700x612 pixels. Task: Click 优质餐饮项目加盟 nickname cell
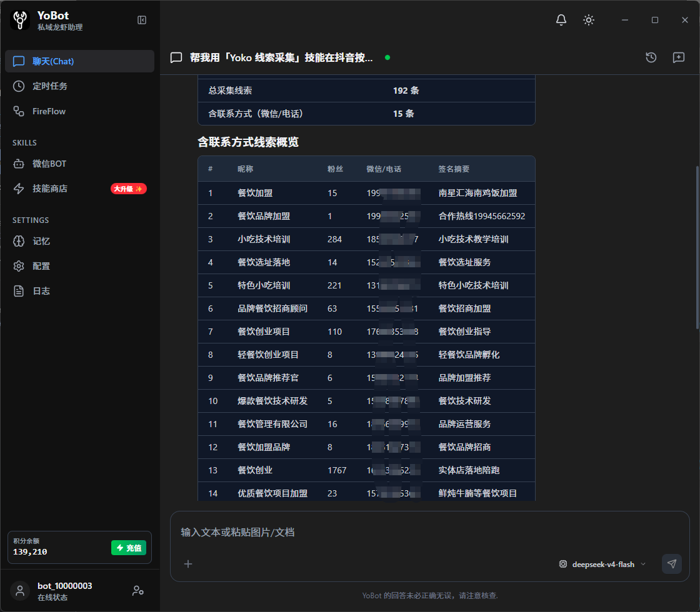(272, 493)
